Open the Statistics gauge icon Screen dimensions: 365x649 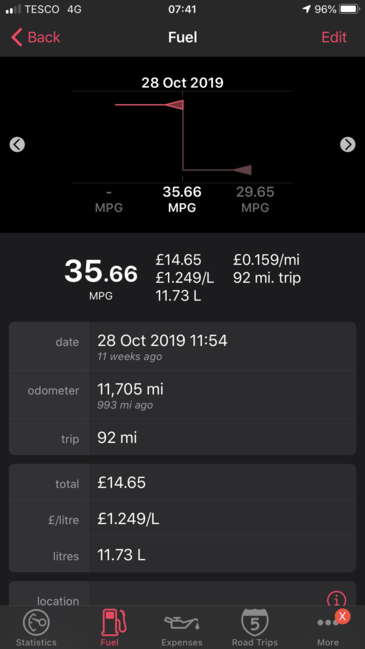point(36,623)
